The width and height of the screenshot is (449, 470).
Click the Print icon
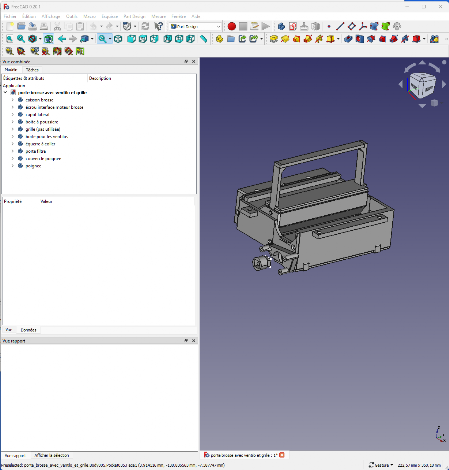(x=44, y=26)
